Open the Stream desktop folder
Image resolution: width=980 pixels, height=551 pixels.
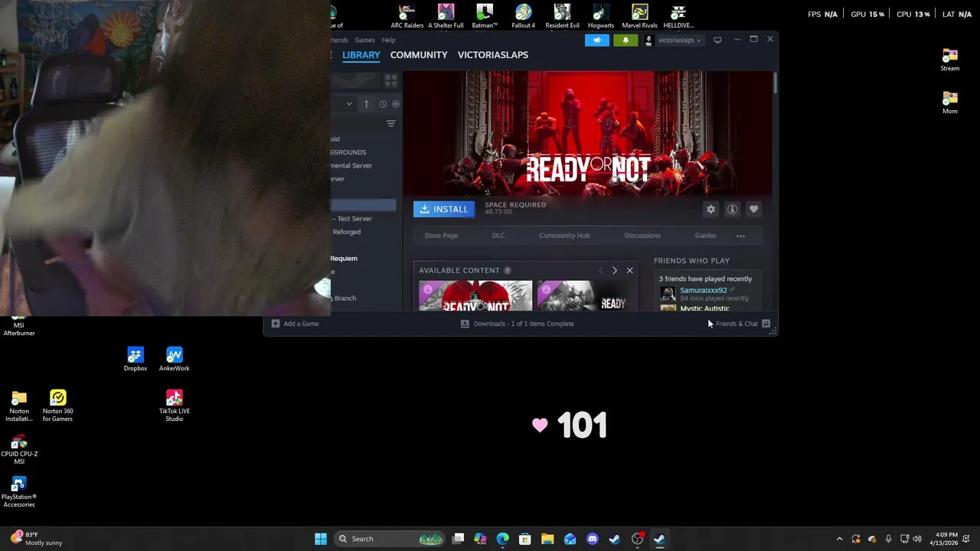coord(950,60)
